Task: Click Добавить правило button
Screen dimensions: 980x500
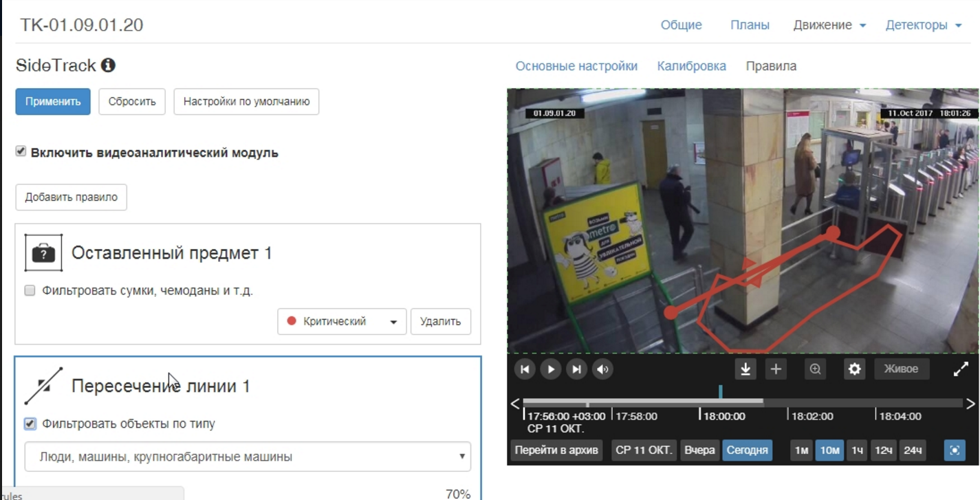Action: [x=72, y=197]
